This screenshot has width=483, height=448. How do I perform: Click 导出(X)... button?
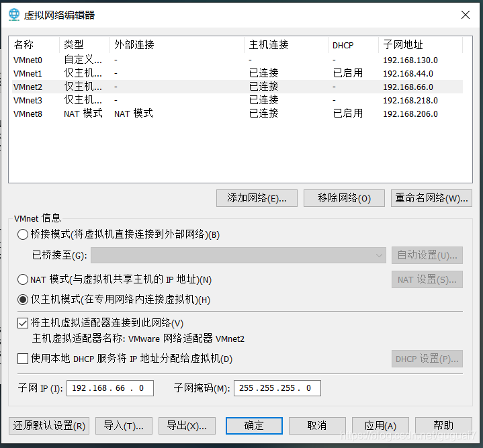187,426
